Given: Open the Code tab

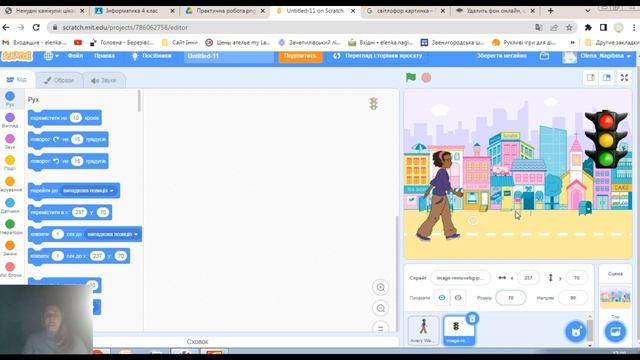Looking at the screenshot, I should pos(17,80).
